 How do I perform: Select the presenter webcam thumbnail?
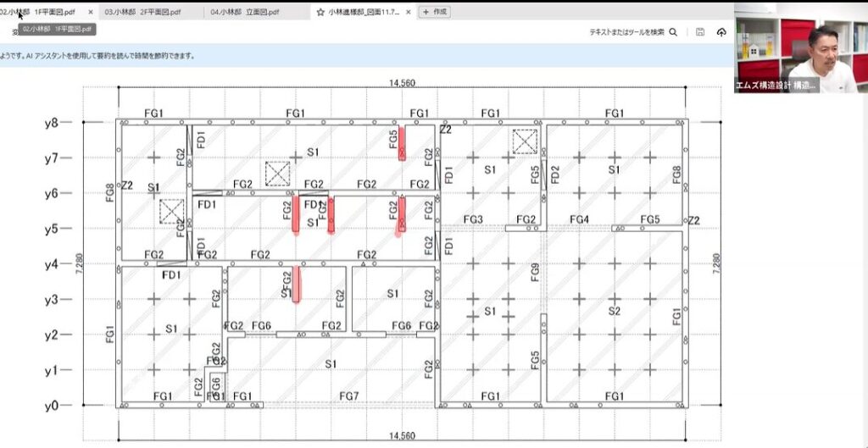(800, 47)
